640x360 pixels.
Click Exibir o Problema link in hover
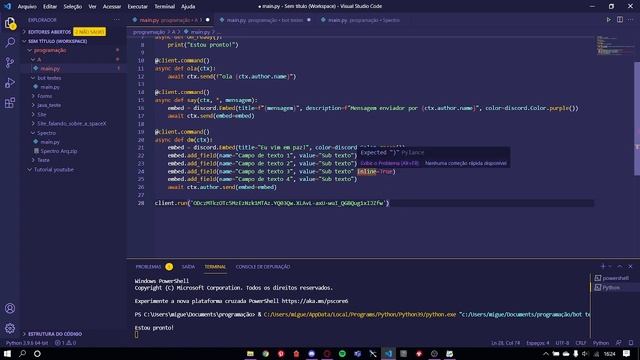[x=390, y=163]
